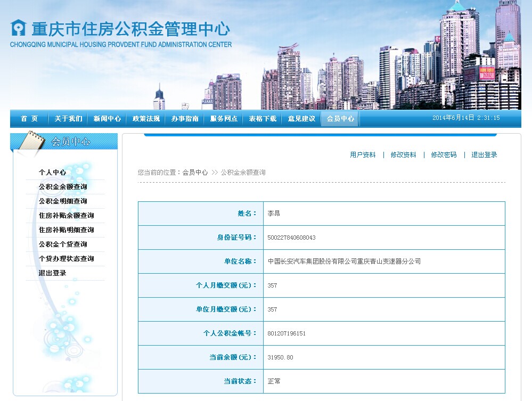Click the 修改资料 link
This screenshot has width=532, height=401.
(403, 154)
